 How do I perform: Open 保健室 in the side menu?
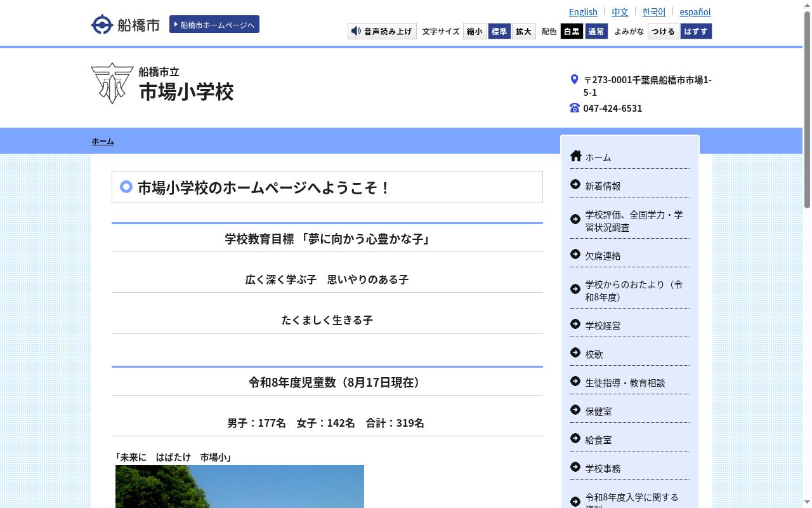pos(598,411)
